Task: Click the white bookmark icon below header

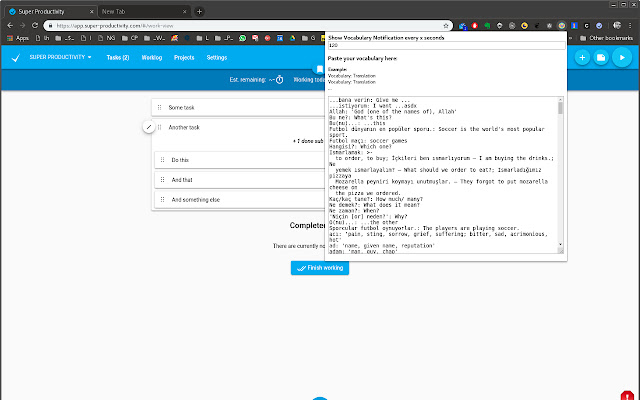Action: point(320,69)
